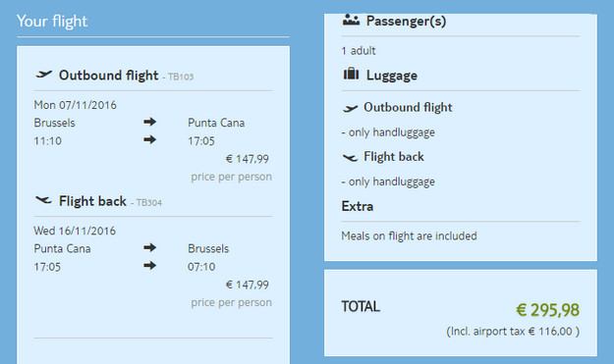Click the luggage panel Flight back plane icon
Image resolution: width=614 pixels, height=364 pixels.
pos(350,157)
